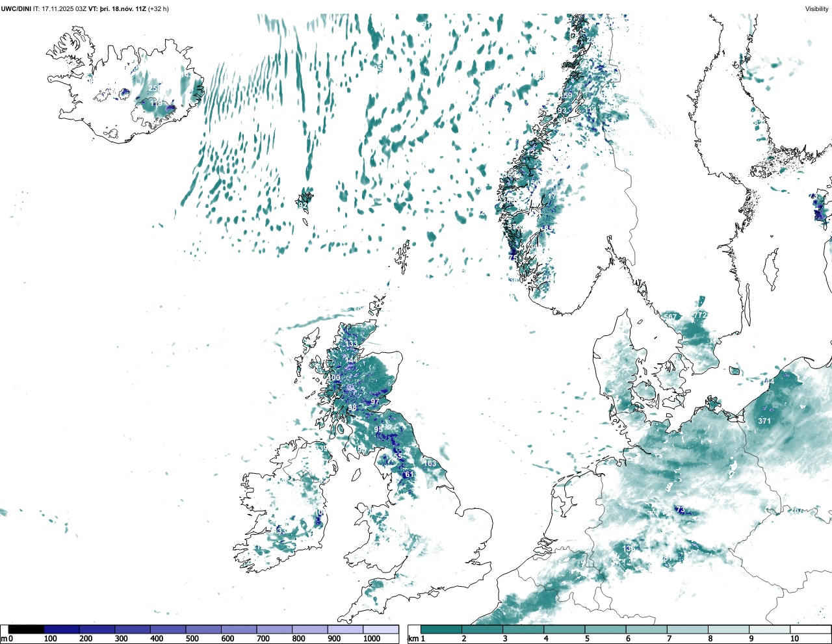Click the '772' value over southern Sweden
Viewport: 832px width, 644px height.
pos(699,315)
